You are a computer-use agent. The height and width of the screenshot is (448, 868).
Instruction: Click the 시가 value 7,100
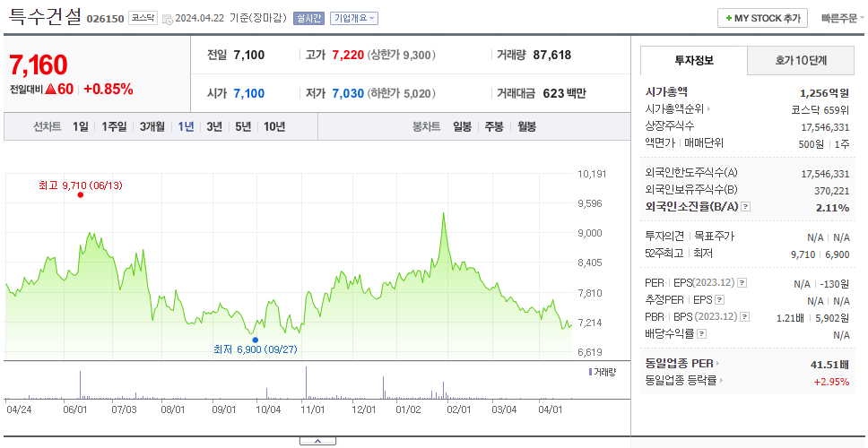[249, 93]
